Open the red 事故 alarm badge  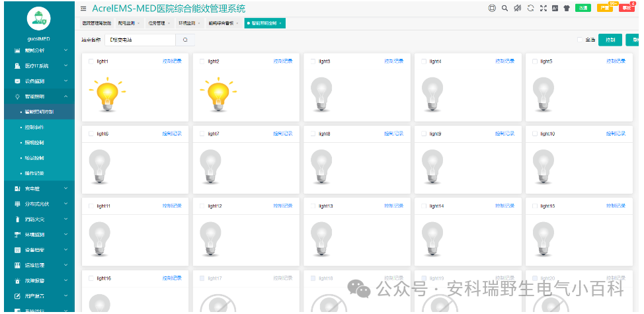point(626,8)
